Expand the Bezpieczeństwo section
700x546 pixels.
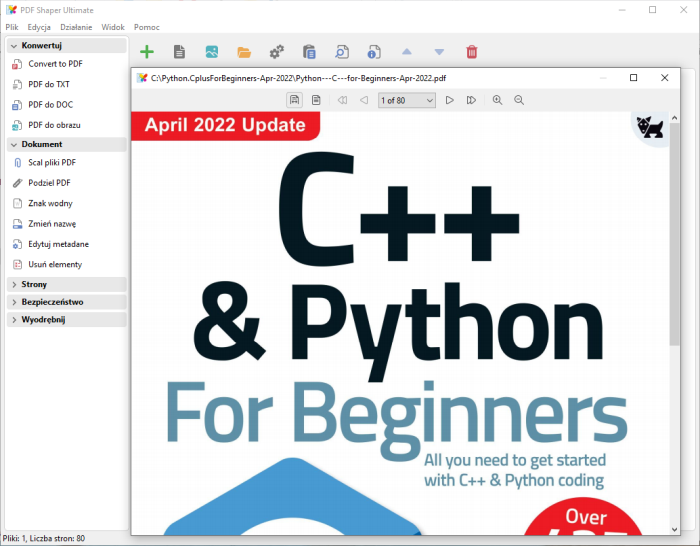point(67,302)
